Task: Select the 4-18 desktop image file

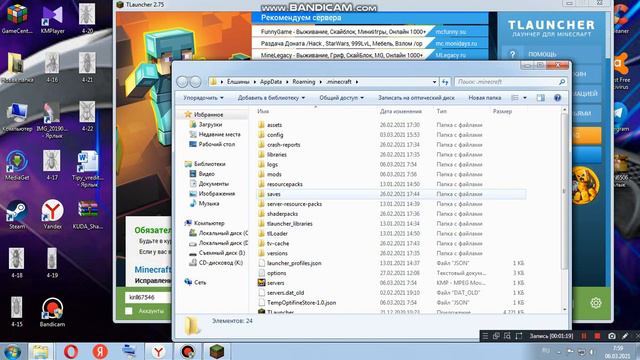Action: [17, 263]
